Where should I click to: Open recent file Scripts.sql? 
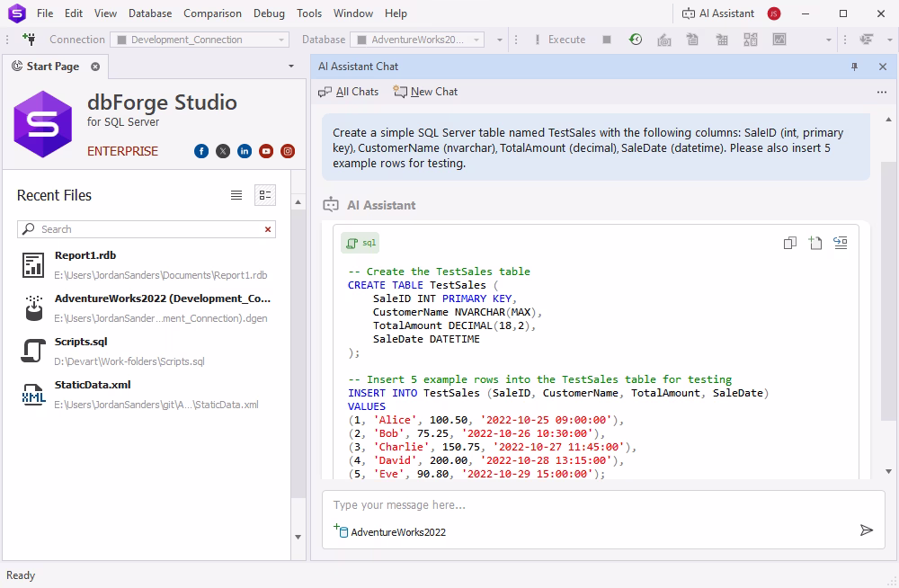147,351
